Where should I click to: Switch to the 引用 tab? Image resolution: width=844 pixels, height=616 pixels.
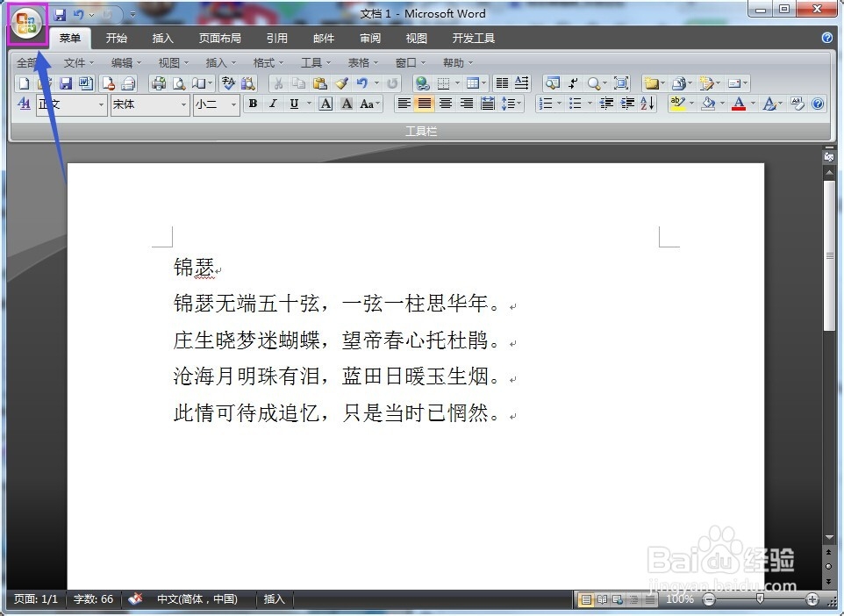pyautogui.click(x=276, y=39)
